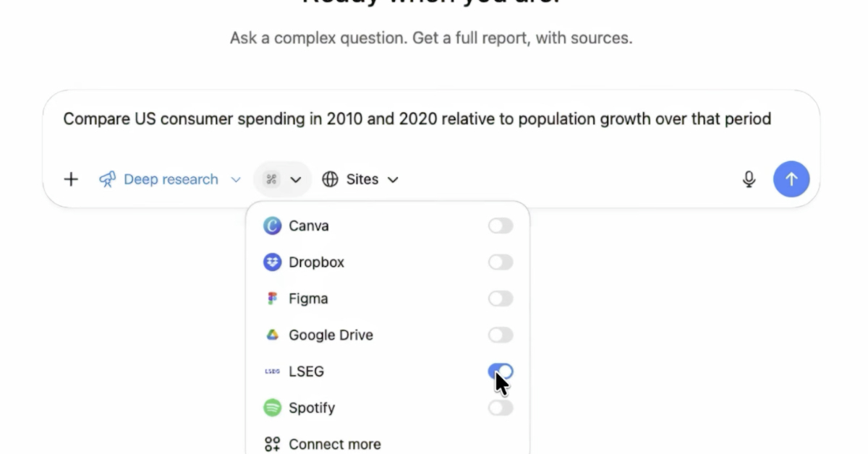Click the Spotify connector label
The height and width of the screenshot is (454, 868).
[x=312, y=408]
